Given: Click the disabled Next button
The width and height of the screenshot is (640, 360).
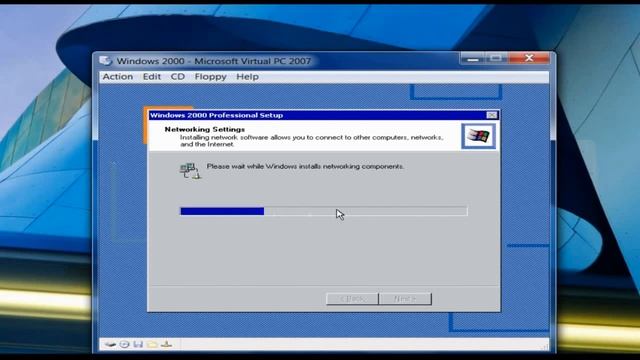Looking at the screenshot, I should click(x=405, y=299).
